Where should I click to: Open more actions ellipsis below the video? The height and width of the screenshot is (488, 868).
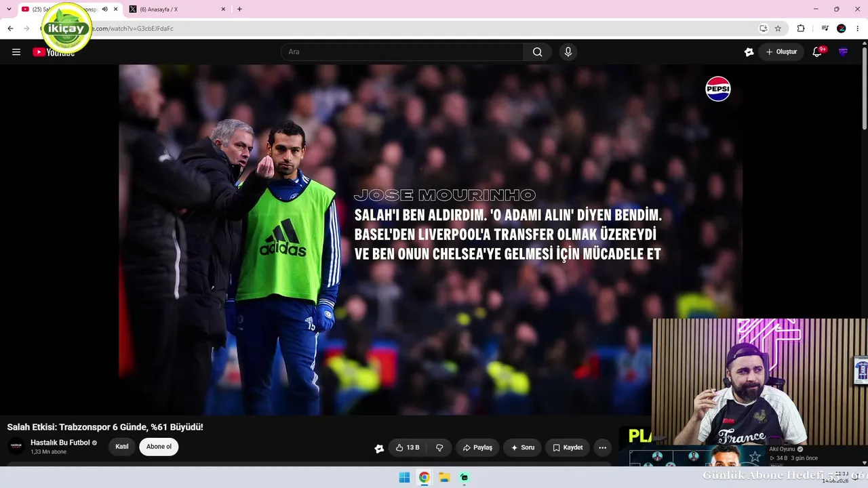pyautogui.click(x=602, y=447)
